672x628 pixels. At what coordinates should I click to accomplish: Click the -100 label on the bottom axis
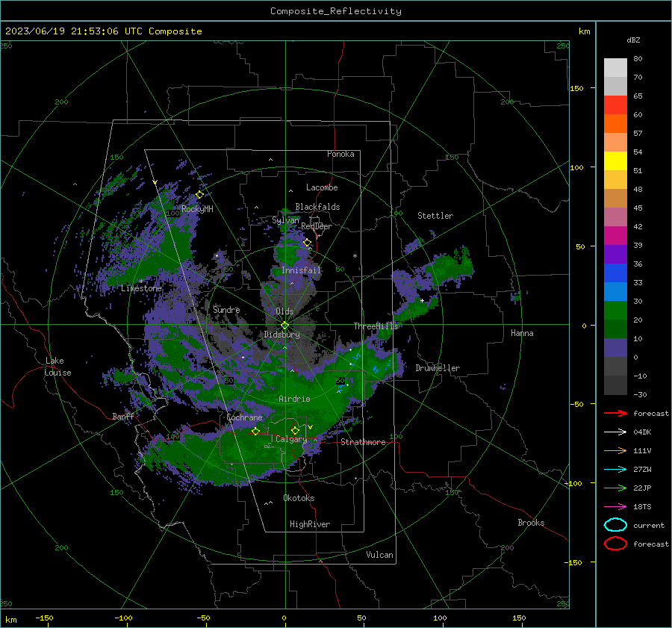tap(123, 618)
